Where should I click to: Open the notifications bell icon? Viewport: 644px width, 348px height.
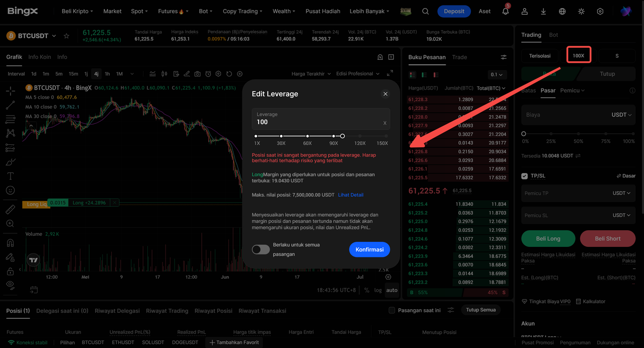pos(505,11)
